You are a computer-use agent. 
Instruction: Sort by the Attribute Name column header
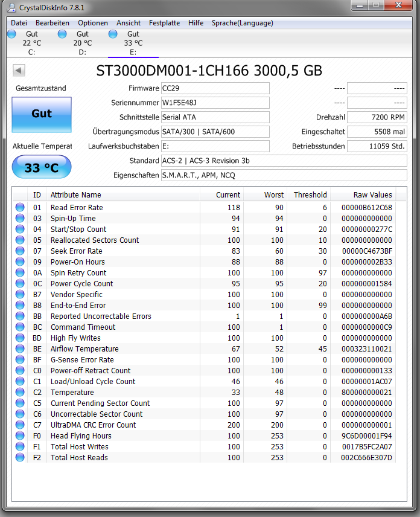coord(123,195)
